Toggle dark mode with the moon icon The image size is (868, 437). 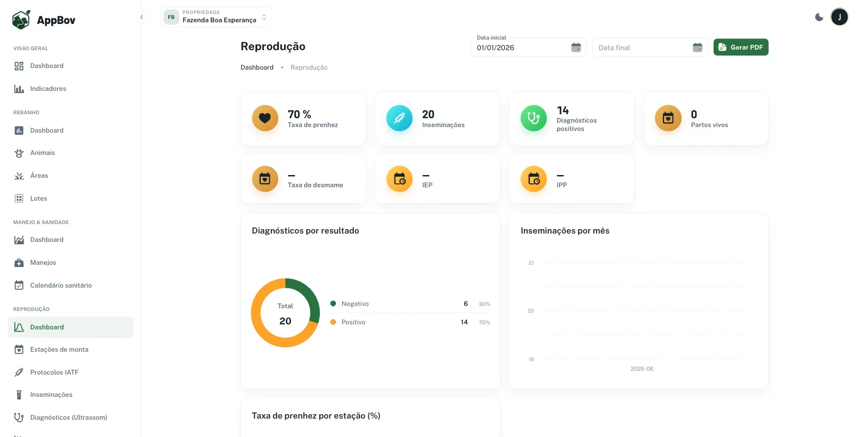click(x=819, y=17)
